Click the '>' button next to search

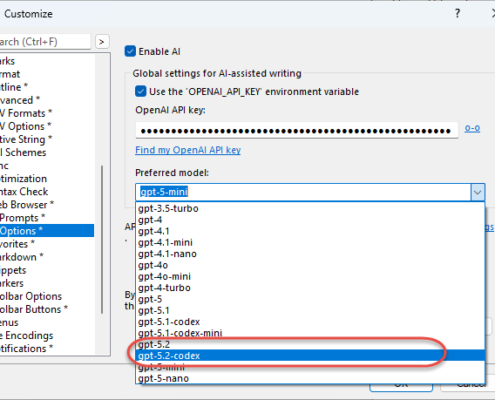102,42
